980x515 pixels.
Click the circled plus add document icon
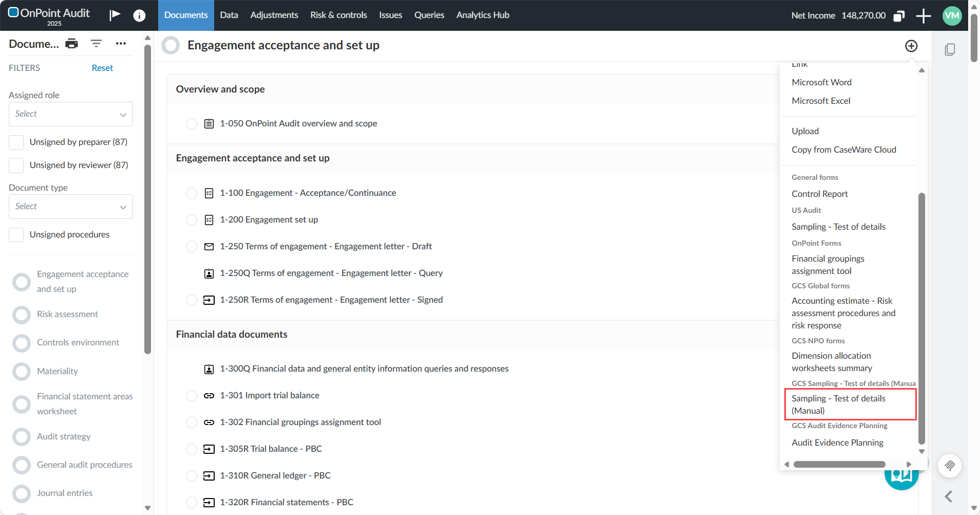[x=911, y=46]
